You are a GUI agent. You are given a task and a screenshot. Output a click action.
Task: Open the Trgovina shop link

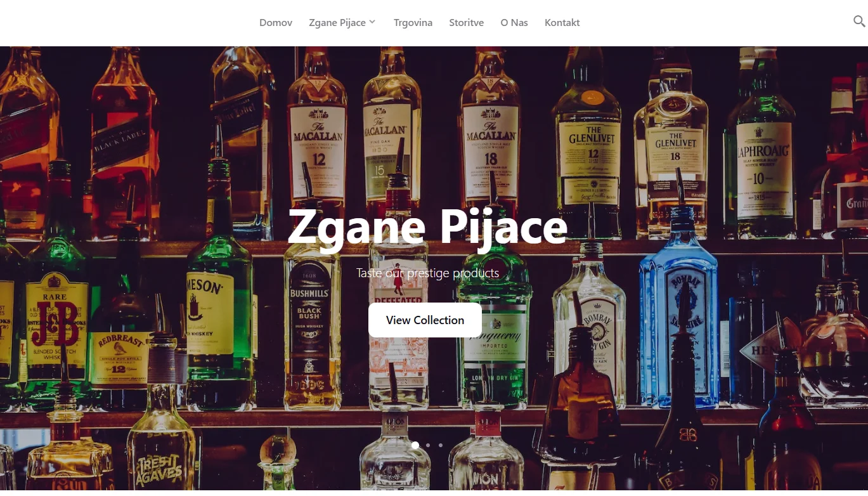point(413,23)
